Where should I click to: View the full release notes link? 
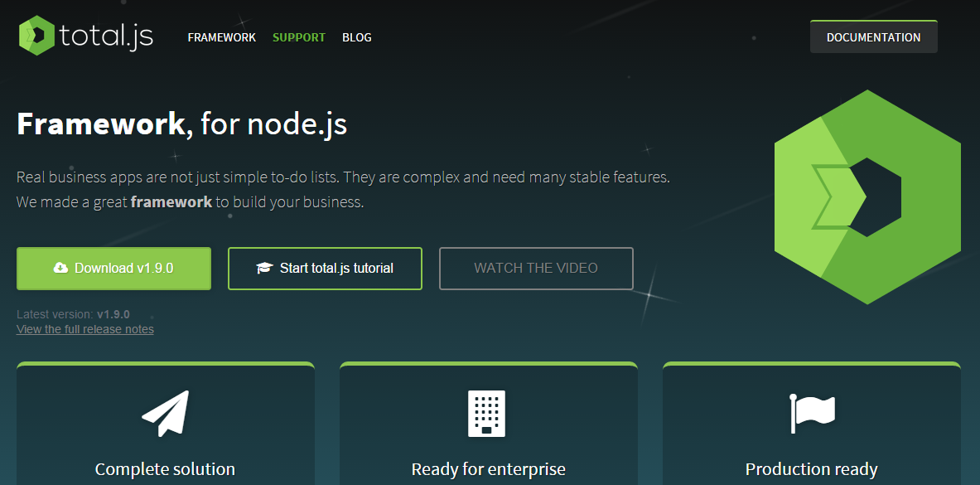coord(85,329)
